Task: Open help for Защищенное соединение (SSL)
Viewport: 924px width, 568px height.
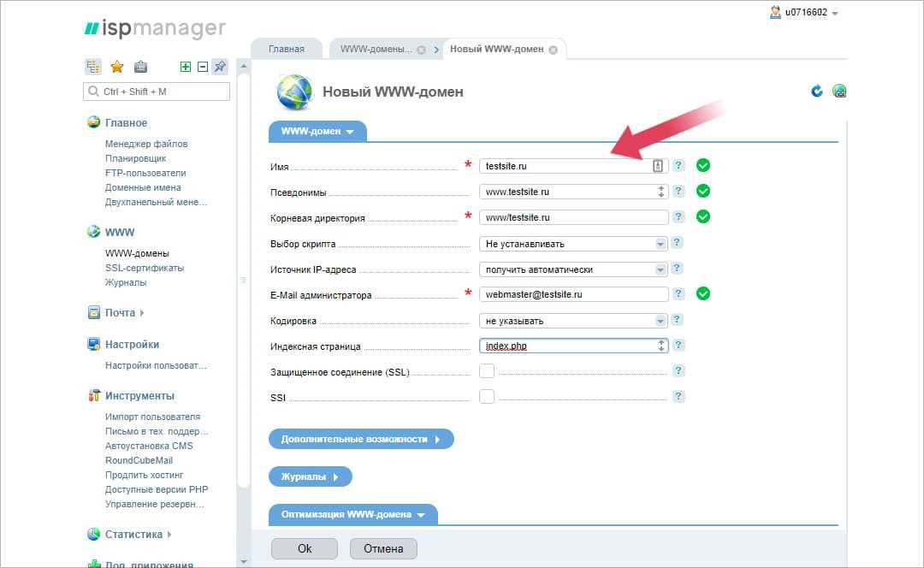Action: tap(678, 370)
